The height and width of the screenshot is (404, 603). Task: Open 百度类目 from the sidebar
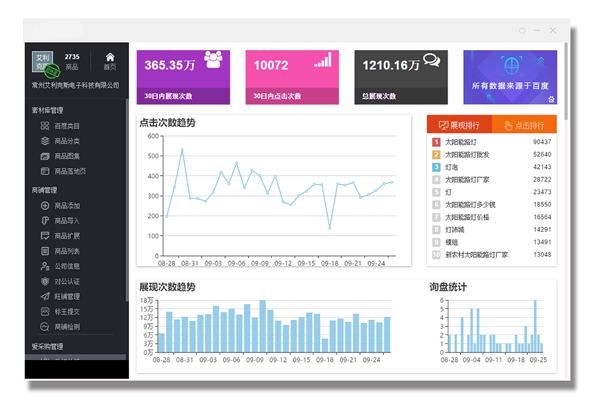click(x=66, y=126)
